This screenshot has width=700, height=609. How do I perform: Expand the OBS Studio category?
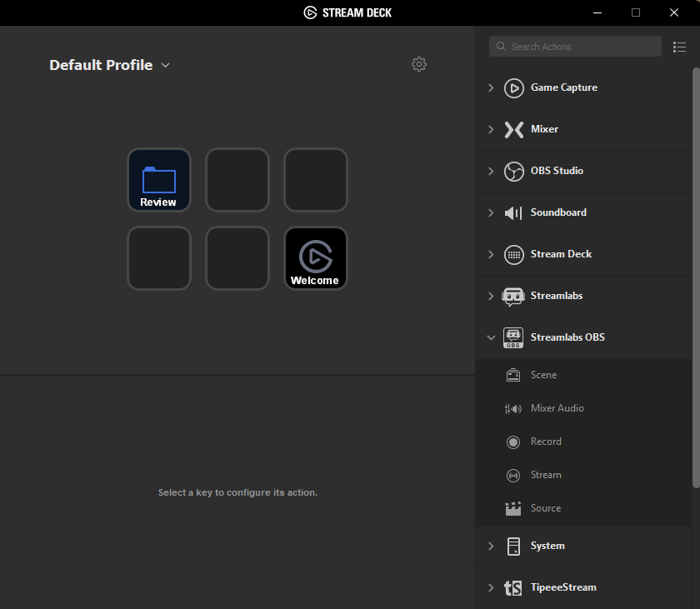[491, 172]
